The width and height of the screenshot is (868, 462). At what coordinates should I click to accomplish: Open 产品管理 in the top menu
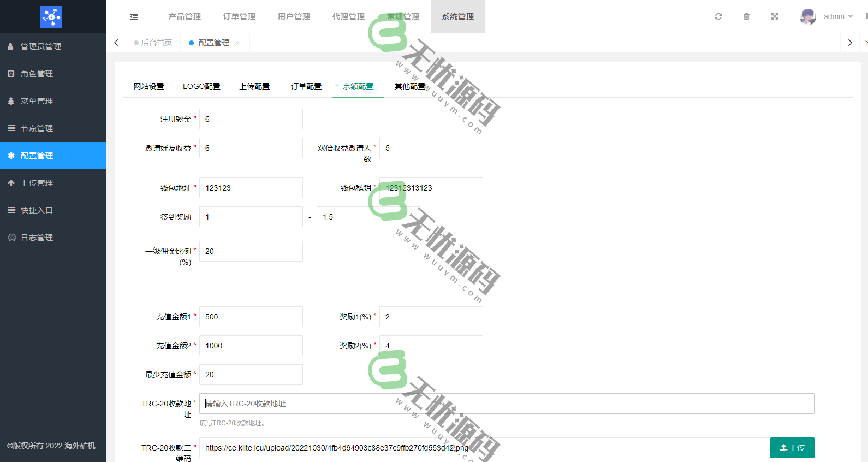pos(185,16)
